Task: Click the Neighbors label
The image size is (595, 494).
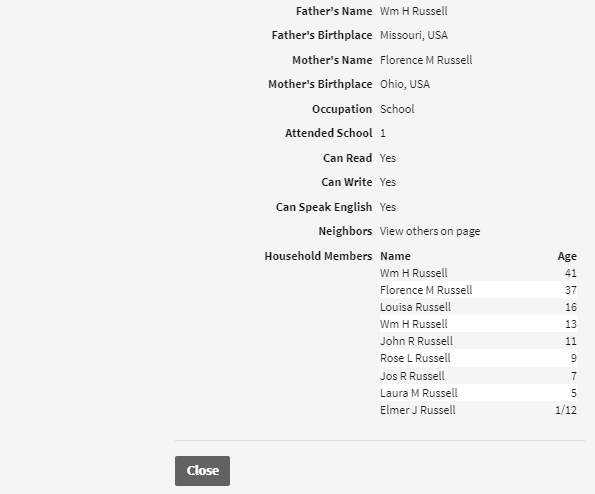Action: [345, 231]
